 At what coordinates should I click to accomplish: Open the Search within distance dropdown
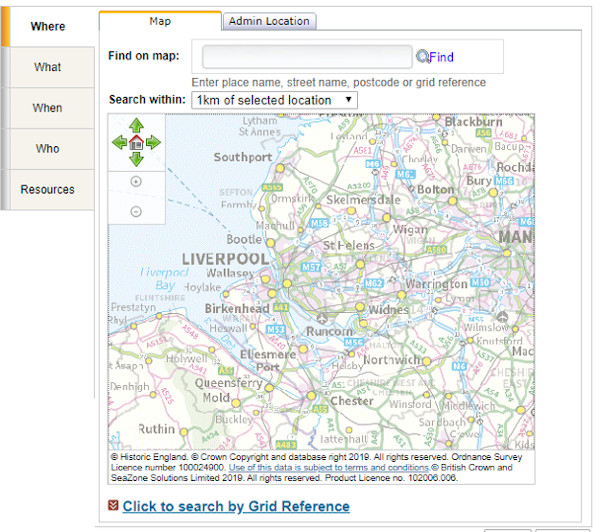pos(274,100)
